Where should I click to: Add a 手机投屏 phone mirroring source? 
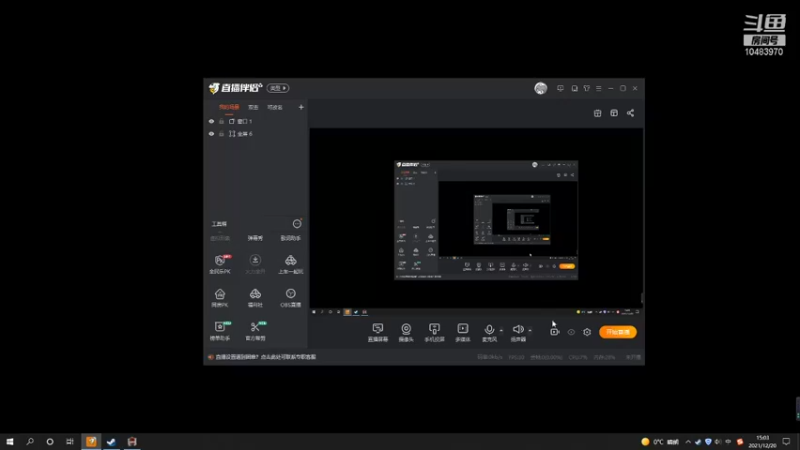(434, 332)
